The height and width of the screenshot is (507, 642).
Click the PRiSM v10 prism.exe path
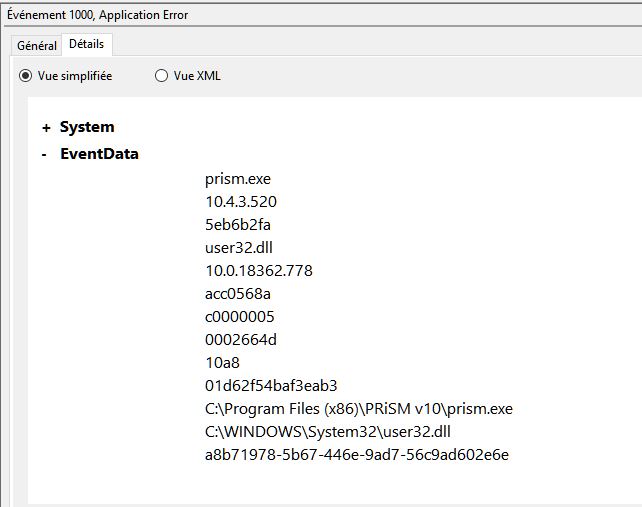358,409
